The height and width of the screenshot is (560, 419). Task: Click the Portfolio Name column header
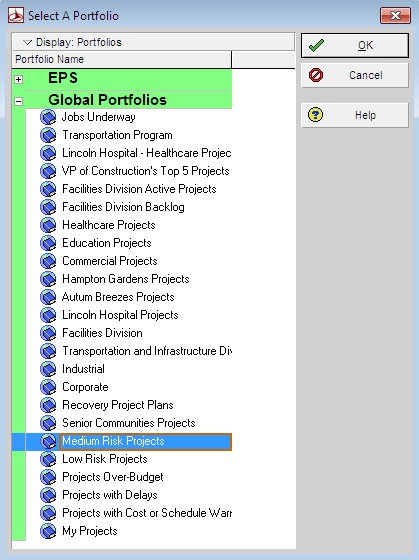[x=122, y=59]
